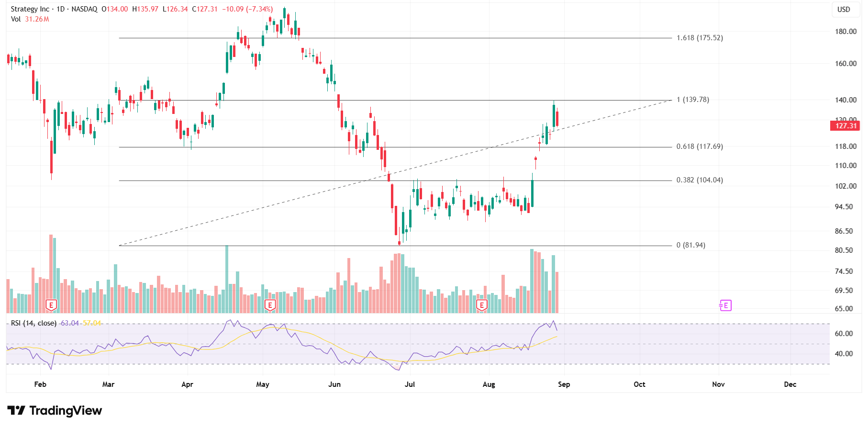The width and height of the screenshot is (868, 428).
Task: Click the Jul label on time axis
Action: pos(410,384)
